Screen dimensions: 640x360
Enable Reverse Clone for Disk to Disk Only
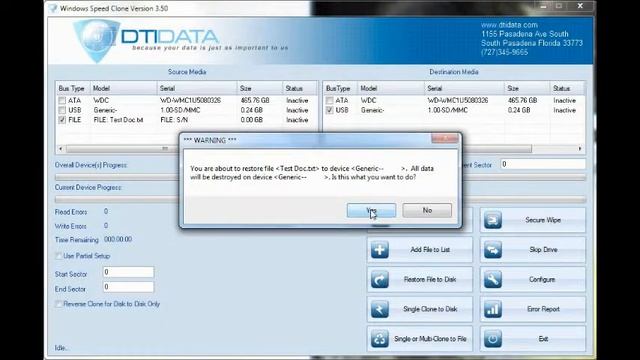58,304
